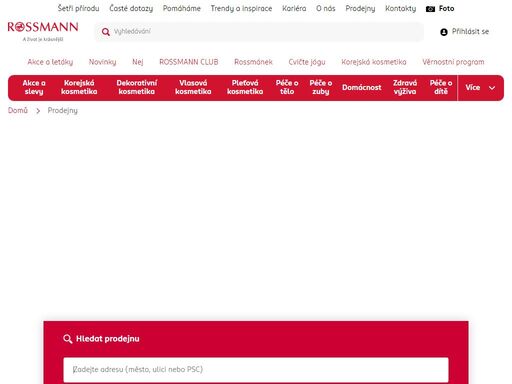Open O nás page

click(326, 8)
